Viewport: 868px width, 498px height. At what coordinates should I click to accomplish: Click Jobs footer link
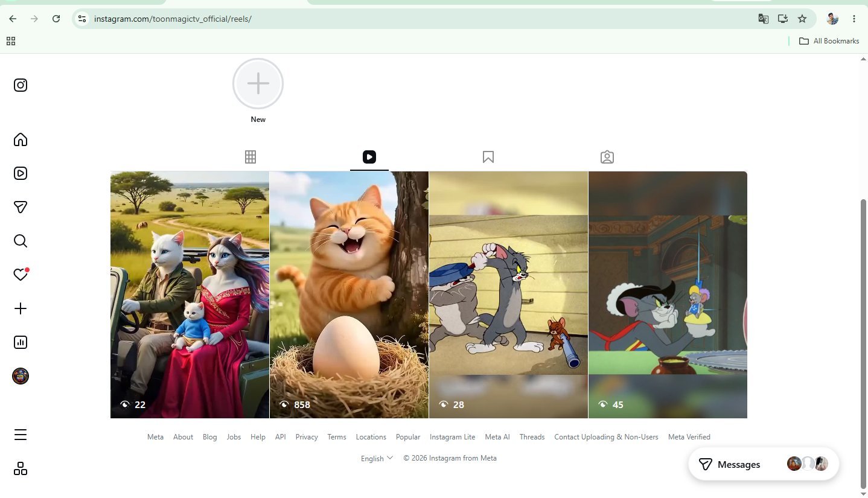[234, 437]
